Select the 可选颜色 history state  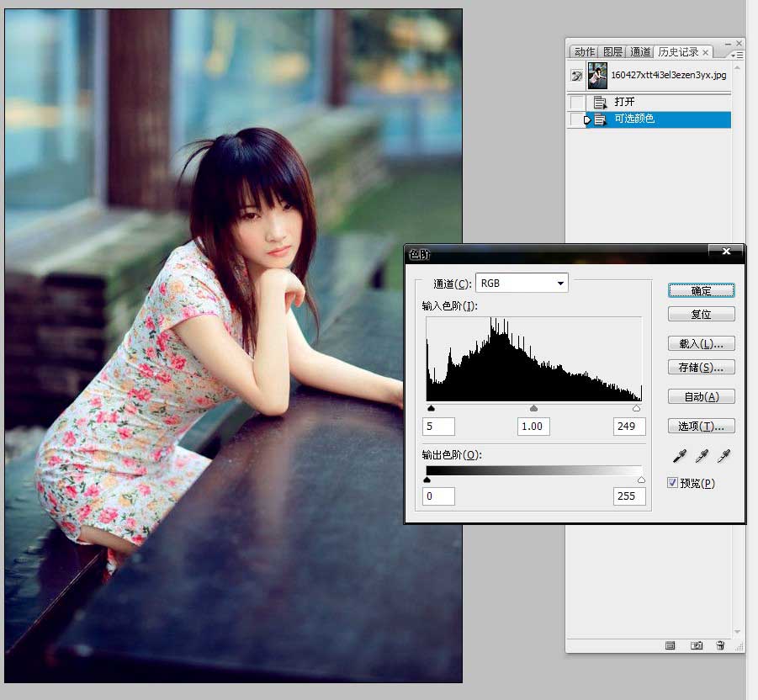[x=658, y=119]
